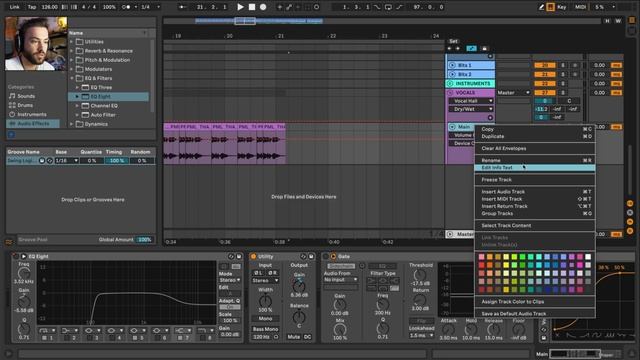Choose Freeze Track from context menu
640x360 pixels.
point(535,180)
